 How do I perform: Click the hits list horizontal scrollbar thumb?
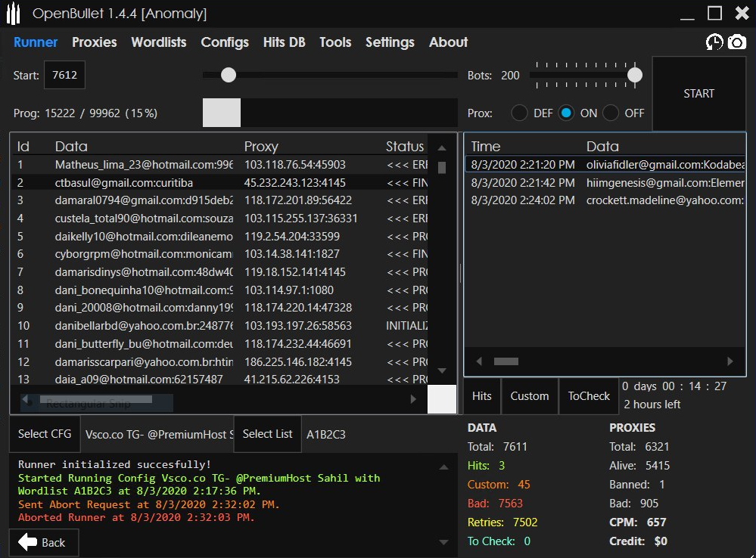point(506,361)
